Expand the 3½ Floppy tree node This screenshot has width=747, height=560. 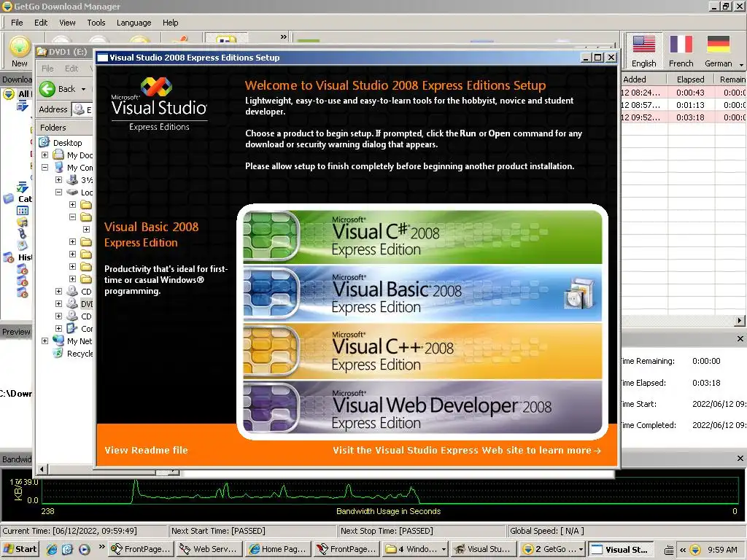pyautogui.click(x=58, y=180)
